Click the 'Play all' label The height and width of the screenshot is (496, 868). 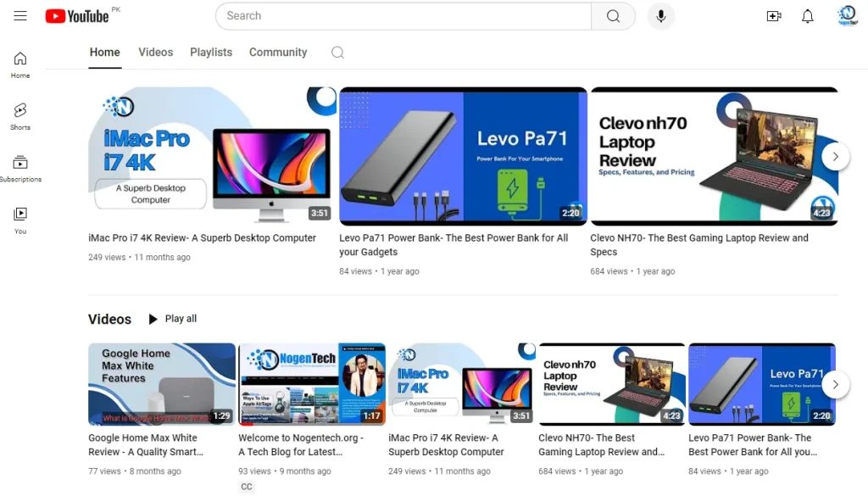(181, 319)
